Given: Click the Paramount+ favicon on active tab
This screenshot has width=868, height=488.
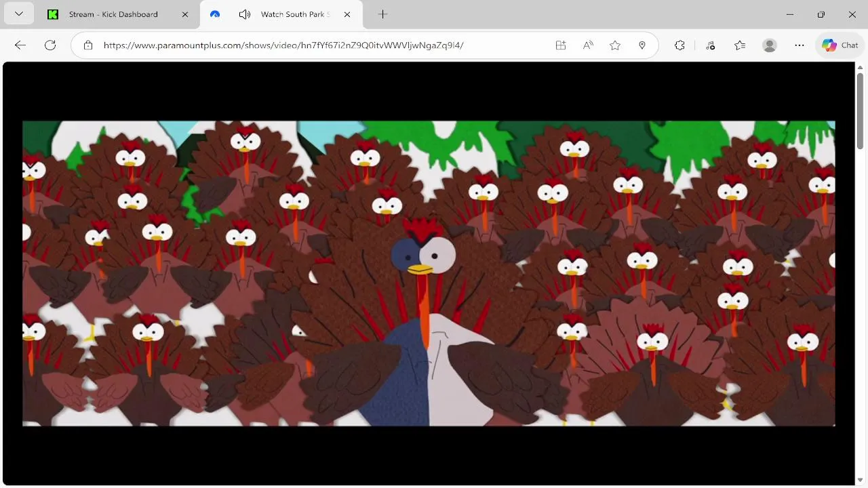Looking at the screenshot, I should (215, 14).
